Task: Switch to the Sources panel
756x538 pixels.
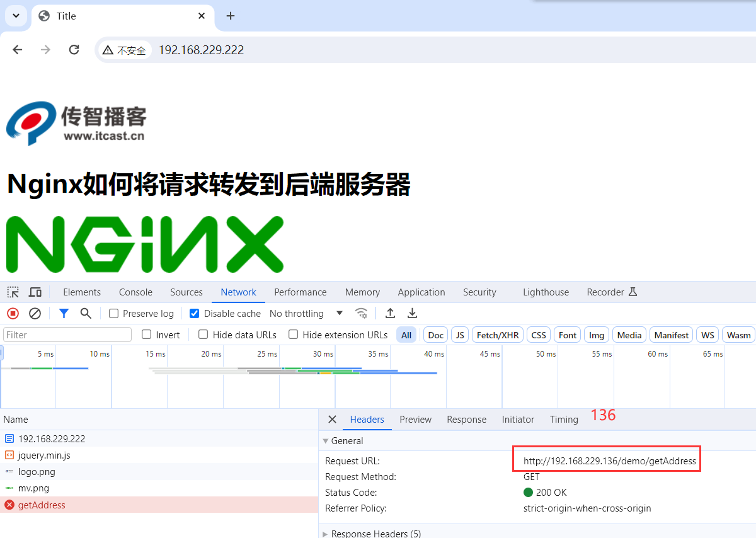Action: point(186,292)
